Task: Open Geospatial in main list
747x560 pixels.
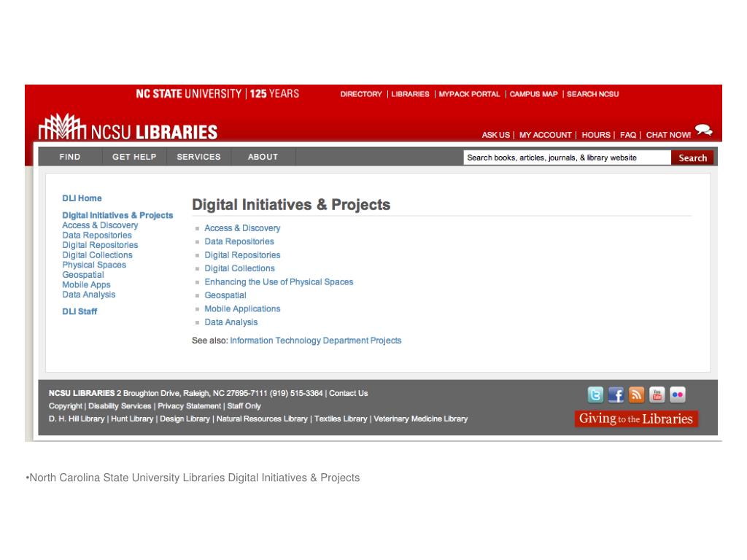Action: tap(225, 295)
